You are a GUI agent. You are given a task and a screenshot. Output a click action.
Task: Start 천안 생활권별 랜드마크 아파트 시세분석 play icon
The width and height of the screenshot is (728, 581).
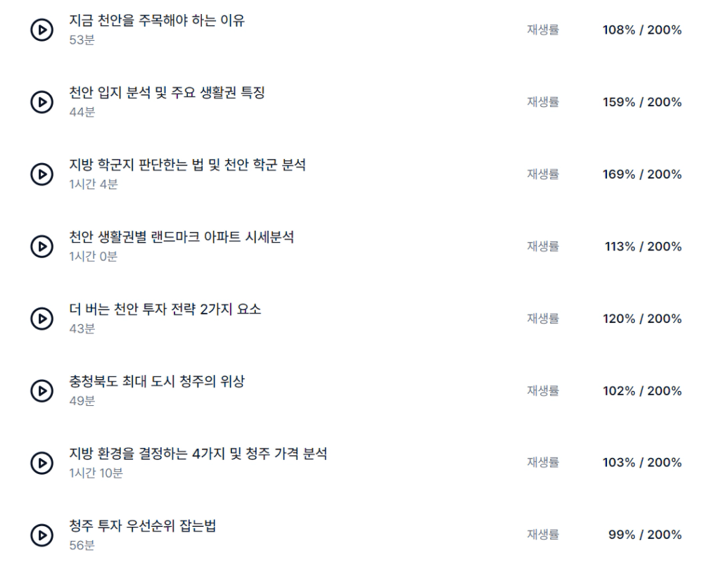point(42,247)
